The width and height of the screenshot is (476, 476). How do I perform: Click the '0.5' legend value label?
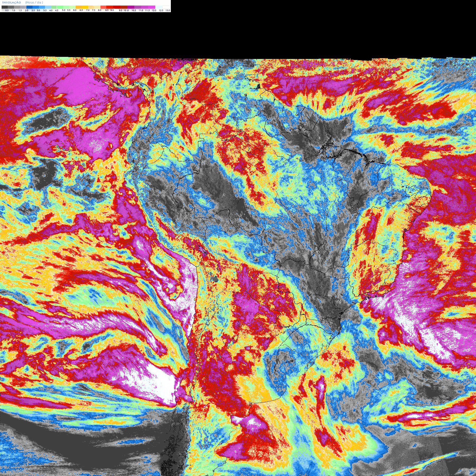(x=7, y=10)
